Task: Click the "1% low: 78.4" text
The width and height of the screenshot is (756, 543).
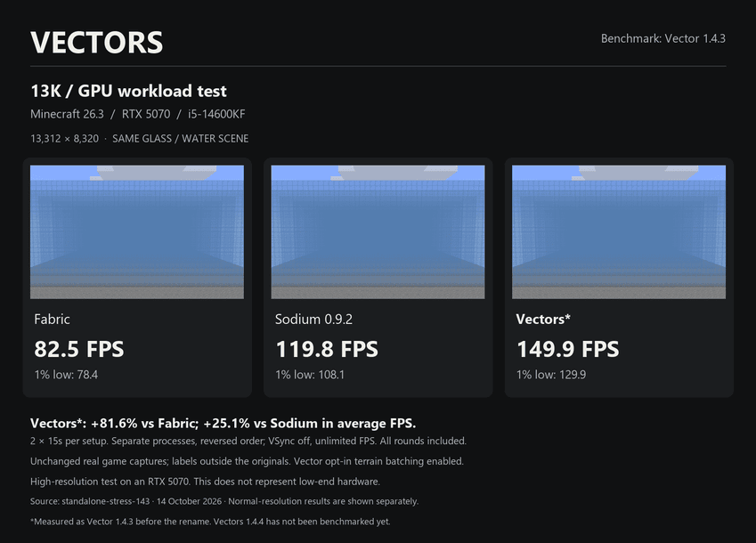Action: click(x=66, y=375)
